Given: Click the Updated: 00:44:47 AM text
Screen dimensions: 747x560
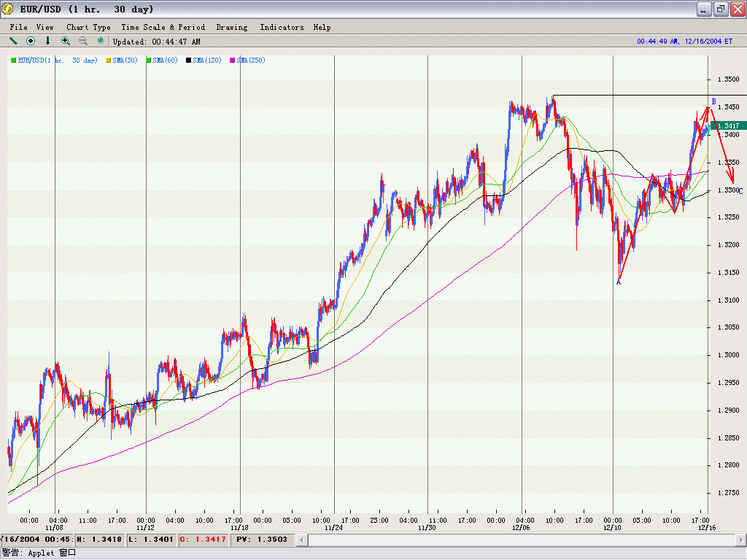Looking at the screenshot, I should 157,42.
